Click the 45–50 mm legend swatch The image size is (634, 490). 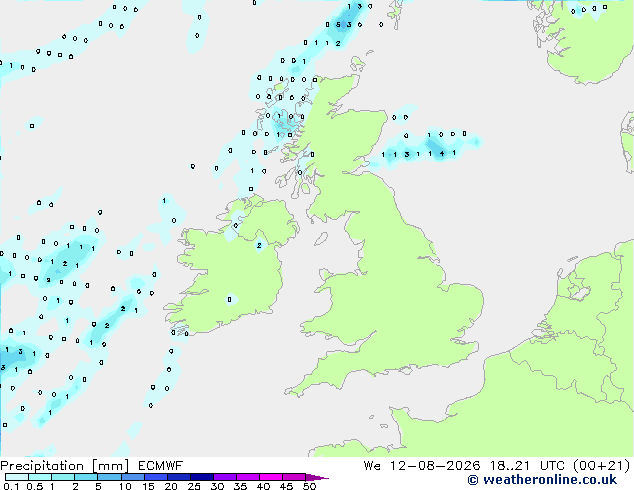pos(294,477)
